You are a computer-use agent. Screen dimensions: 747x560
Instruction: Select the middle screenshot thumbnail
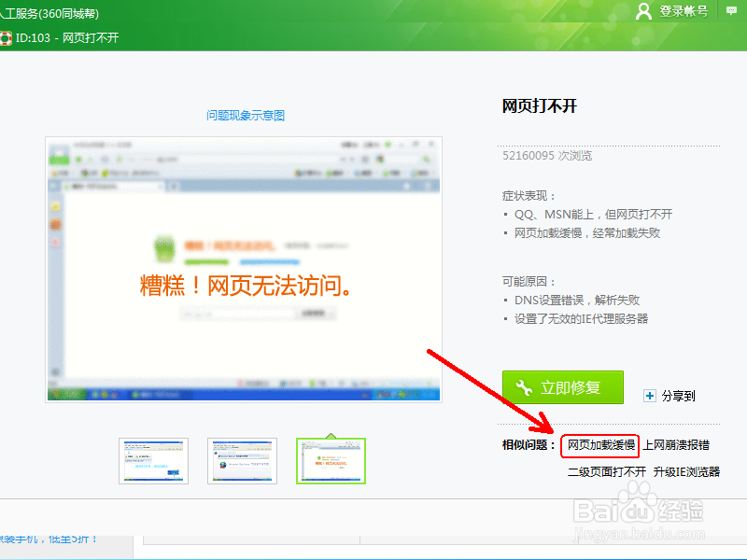point(242,461)
